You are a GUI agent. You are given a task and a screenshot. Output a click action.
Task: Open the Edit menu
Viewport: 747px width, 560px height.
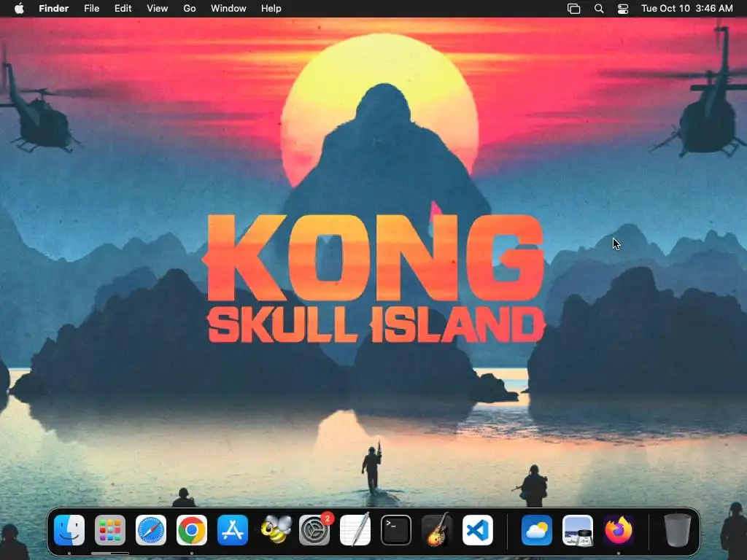[x=123, y=9]
